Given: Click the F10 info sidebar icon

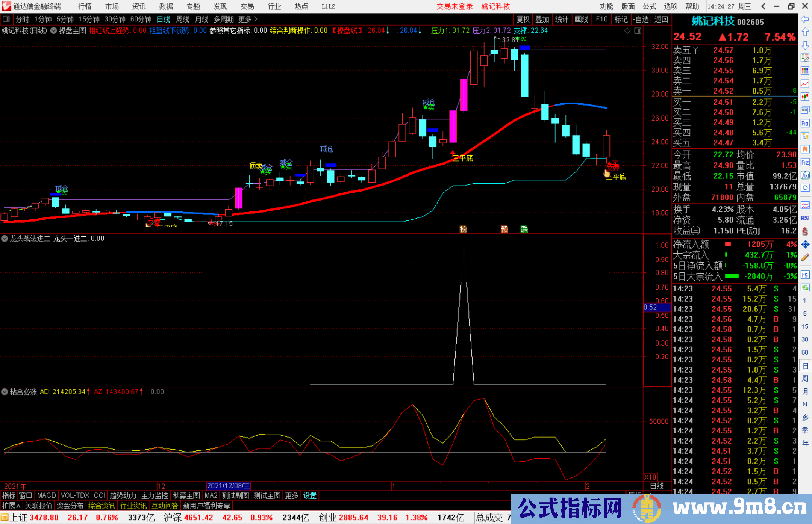Looking at the screenshot, I should tap(805, 123).
